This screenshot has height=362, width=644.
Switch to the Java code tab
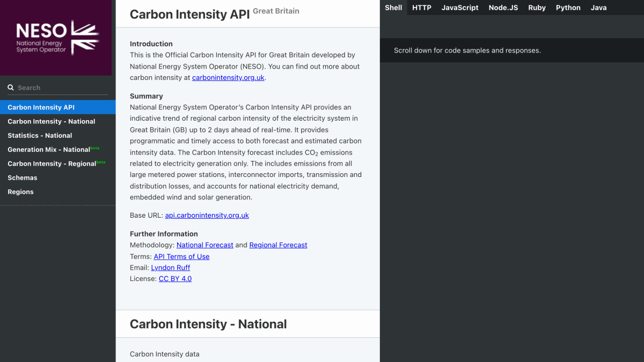599,8
